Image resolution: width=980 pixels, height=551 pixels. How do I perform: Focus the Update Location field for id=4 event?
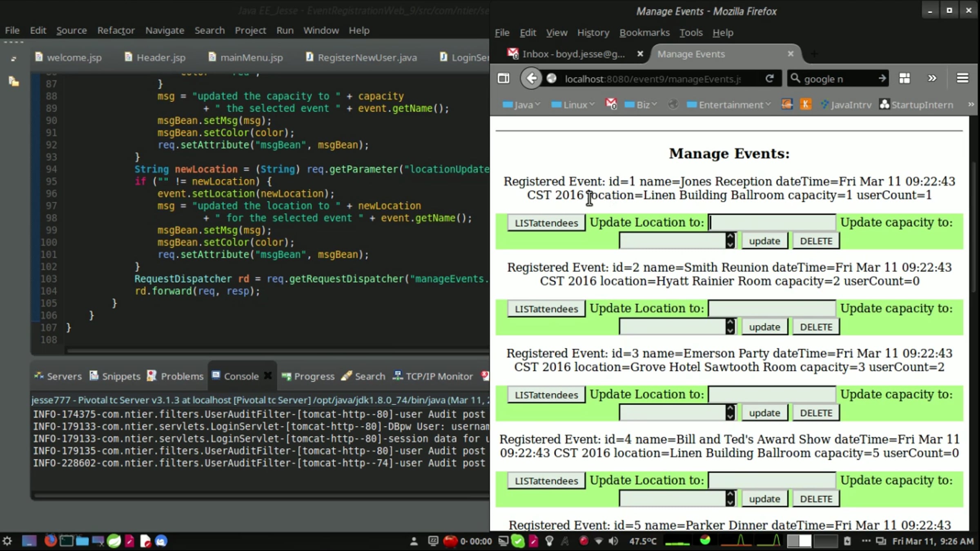pyautogui.click(x=772, y=480)
